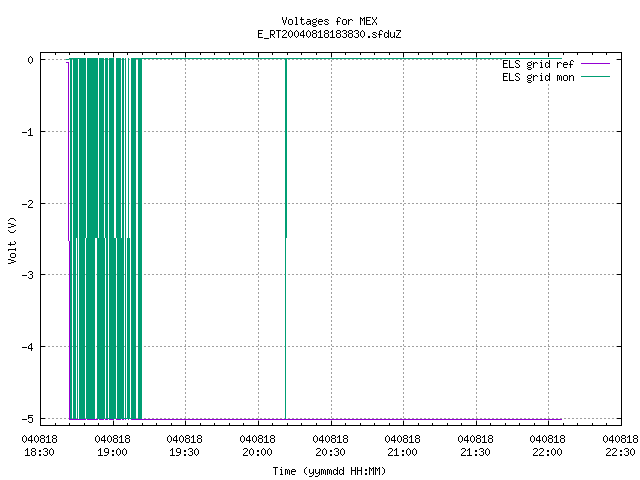
Task: Click the "Volt (V)" y-axis label
Action: [12, 240]
